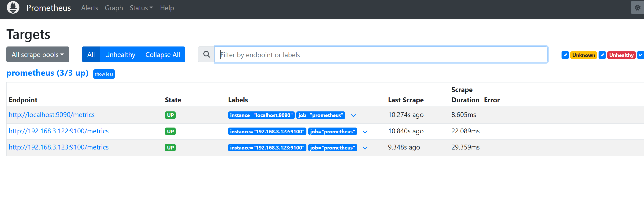This screenshot has height=210, width=644.
Task: Open the All scrape pools dropdown
Action: click(x=38, y=54)
